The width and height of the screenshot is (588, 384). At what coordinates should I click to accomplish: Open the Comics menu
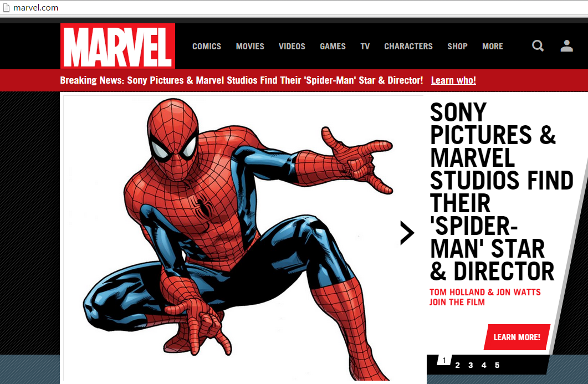click(207, 47)
